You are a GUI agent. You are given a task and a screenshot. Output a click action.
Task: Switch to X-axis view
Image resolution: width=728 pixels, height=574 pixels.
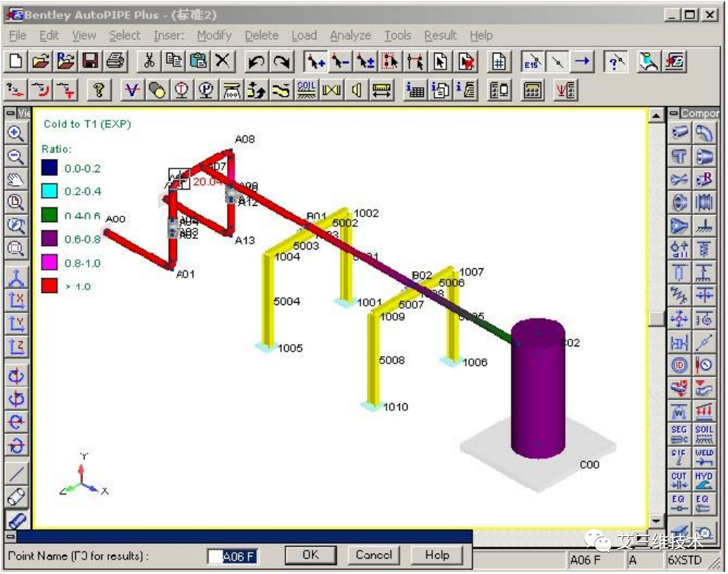(x=15, y=301)
